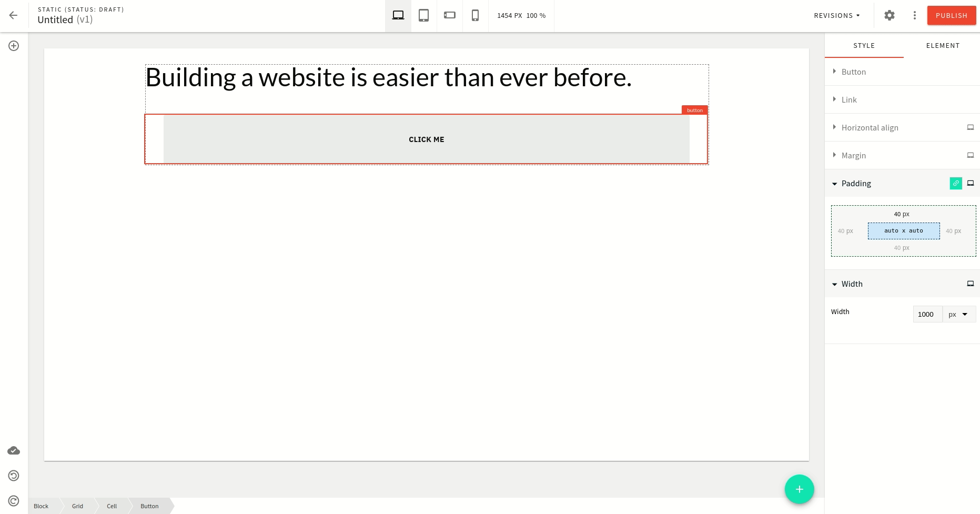The width and height of the screenshot is (980, 514).
Task: Toggle responsive override for Margin
Action: 971,155
